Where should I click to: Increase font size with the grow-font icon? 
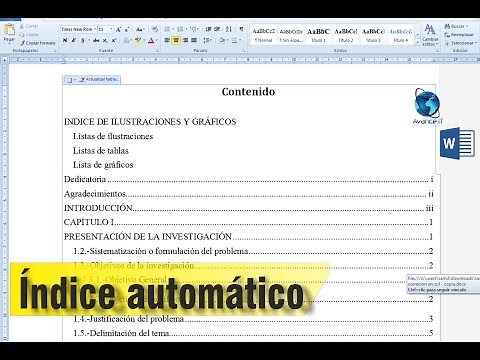(118, 29)
